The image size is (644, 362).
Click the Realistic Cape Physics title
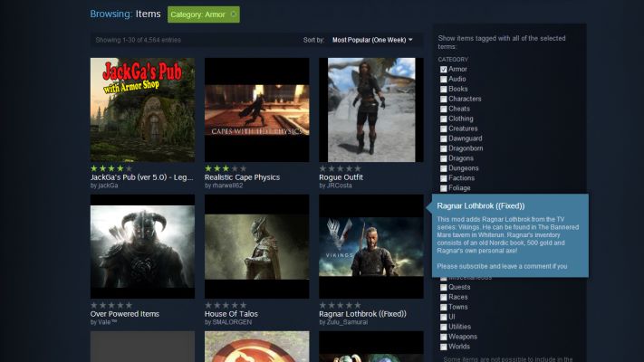242,177
